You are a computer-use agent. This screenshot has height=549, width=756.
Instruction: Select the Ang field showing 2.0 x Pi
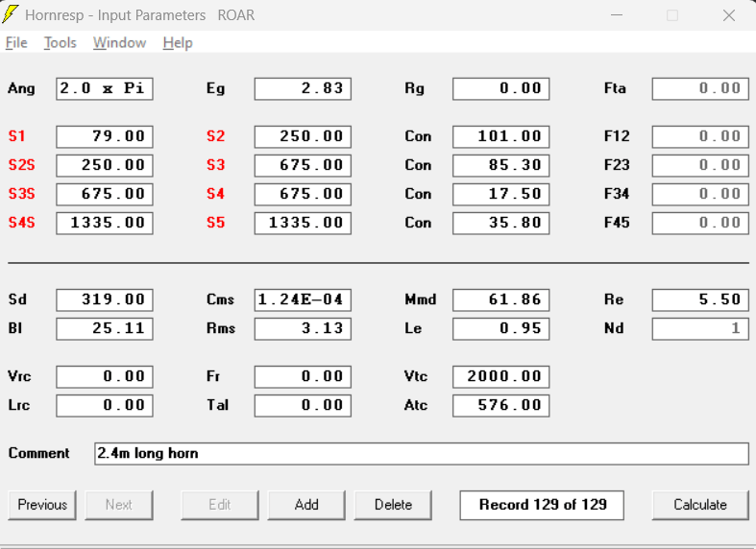pyautogui.click(x=105, y=89)
